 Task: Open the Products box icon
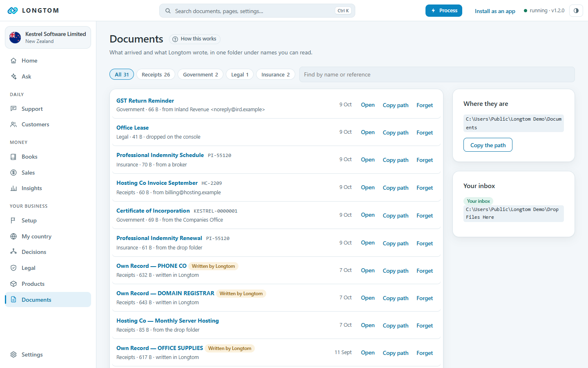pos(13,284)
